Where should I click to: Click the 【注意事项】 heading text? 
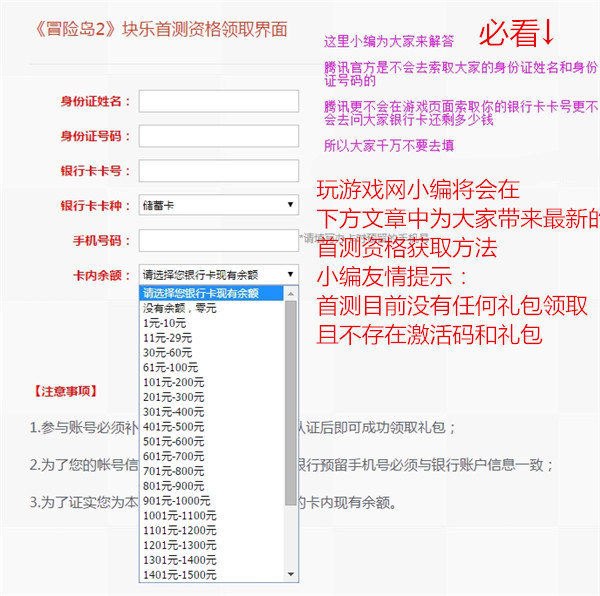tap(66, 391)
